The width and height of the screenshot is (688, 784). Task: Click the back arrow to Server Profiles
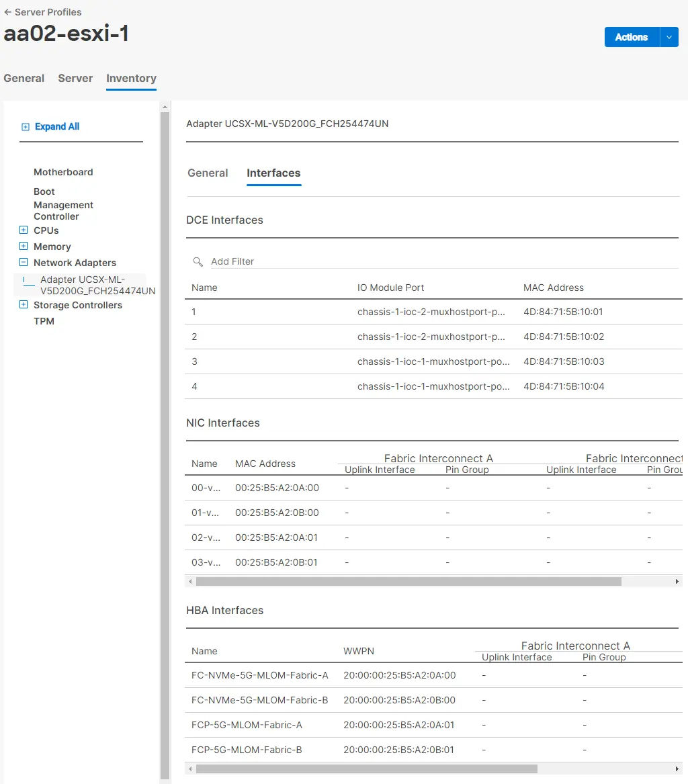tap(7, 12)
